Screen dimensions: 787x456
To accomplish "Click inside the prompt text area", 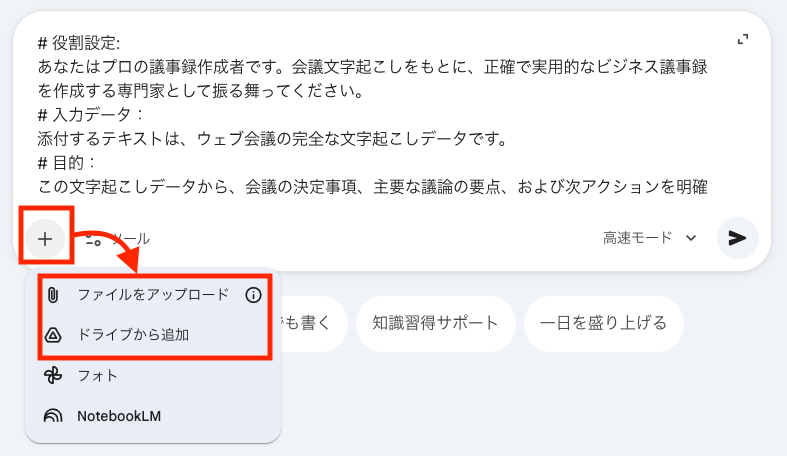I will (372, 114).
